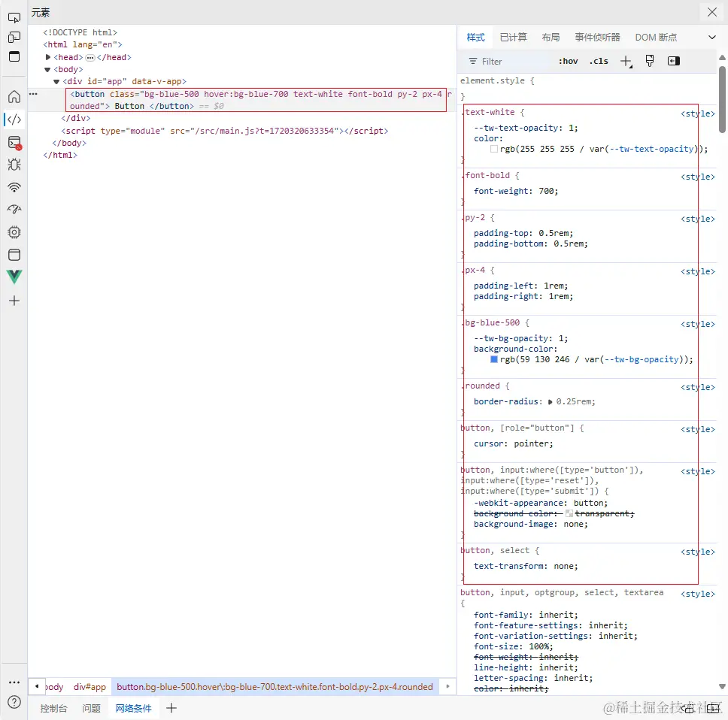The image size is (728, 720).
Task: Expand border-radius shorthand triangle
Action: point(551,402)
